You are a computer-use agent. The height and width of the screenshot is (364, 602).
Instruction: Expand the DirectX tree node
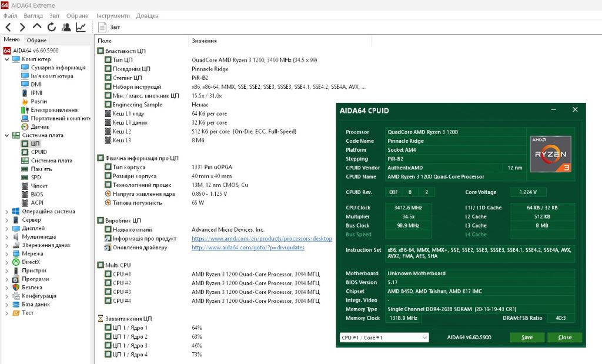pyautogui.click(x=6, y=262)
